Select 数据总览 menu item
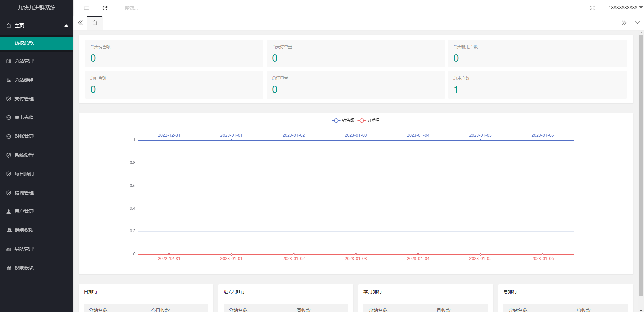644x312 pixels. pos(37,43)
